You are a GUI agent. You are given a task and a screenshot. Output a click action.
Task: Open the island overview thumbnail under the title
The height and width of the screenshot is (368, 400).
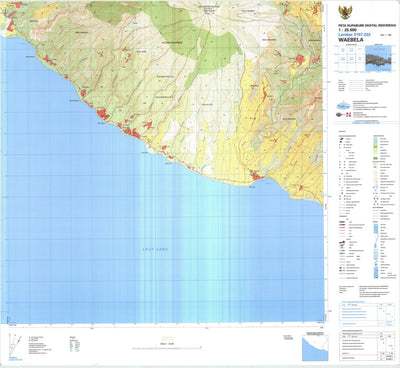(x=378, y=59)
